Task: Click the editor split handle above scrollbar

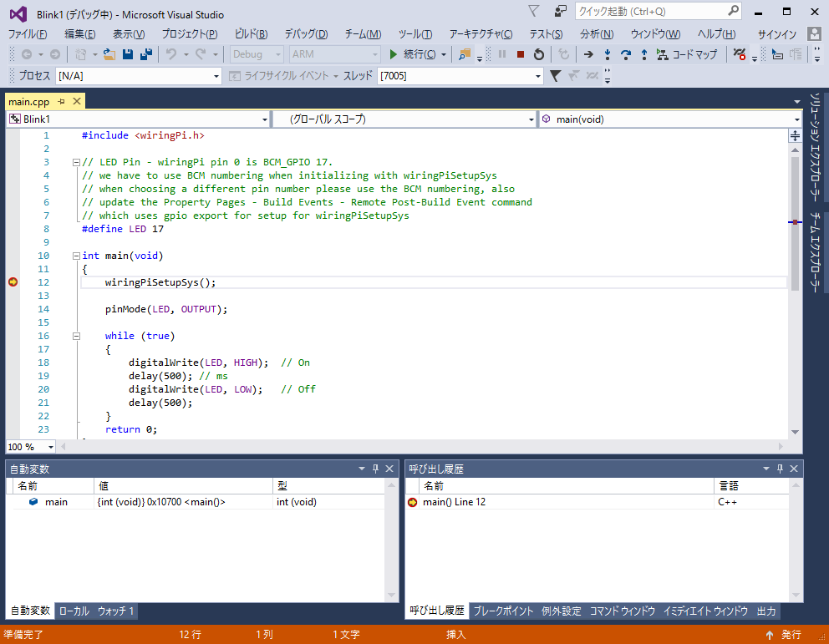Action: coord(795,136)
